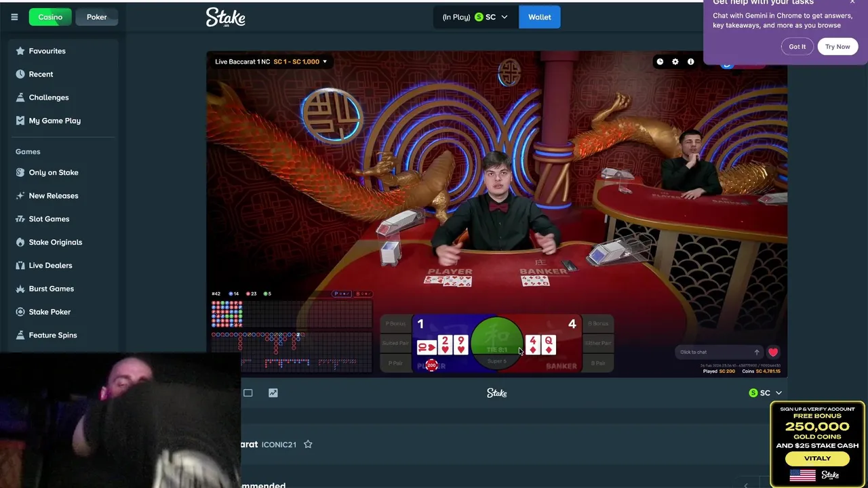Add game to favourites with star
Viewport: 868px width, 488px height.
308,444
